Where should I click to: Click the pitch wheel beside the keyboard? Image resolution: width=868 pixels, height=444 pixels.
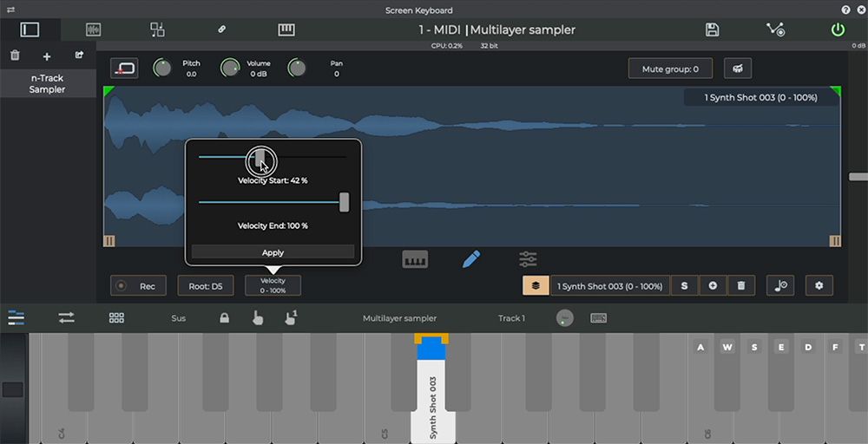tap(13, 388)
